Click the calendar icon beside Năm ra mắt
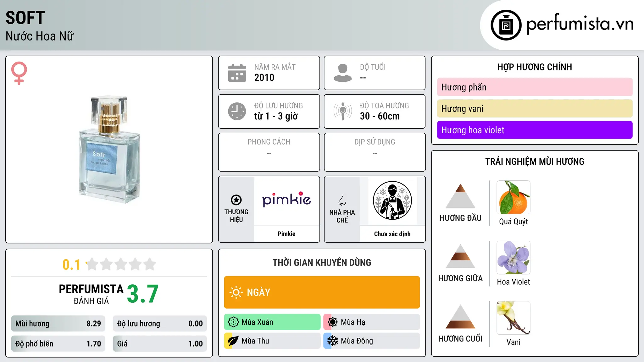The width and height of the screenshot is (644, 362). click(x=237, y=73)
